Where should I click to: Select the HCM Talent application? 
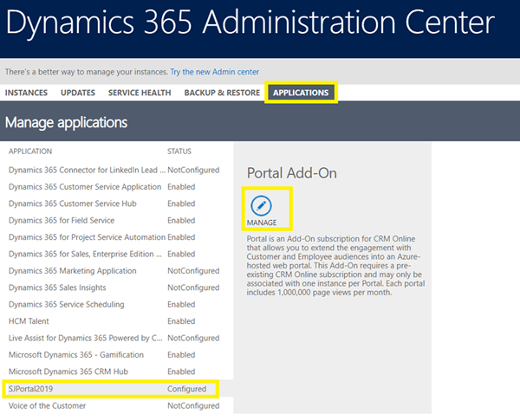[x=30, y=321]
